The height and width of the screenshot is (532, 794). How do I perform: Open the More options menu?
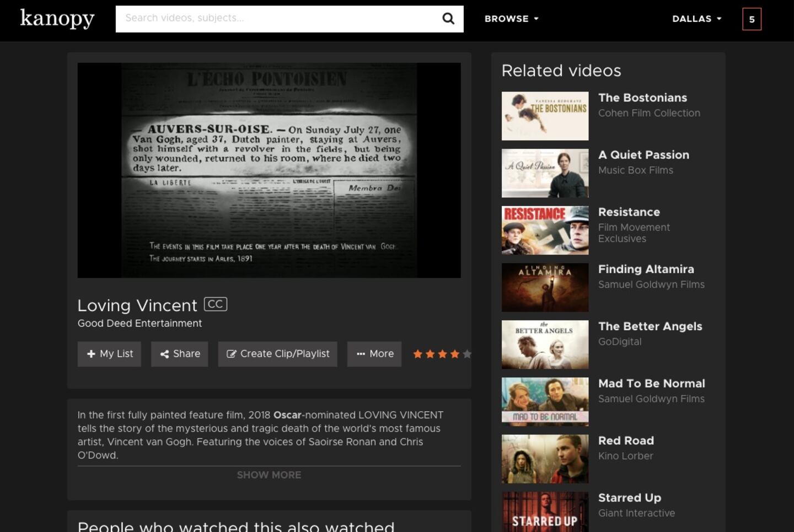(x=374, y=354)
